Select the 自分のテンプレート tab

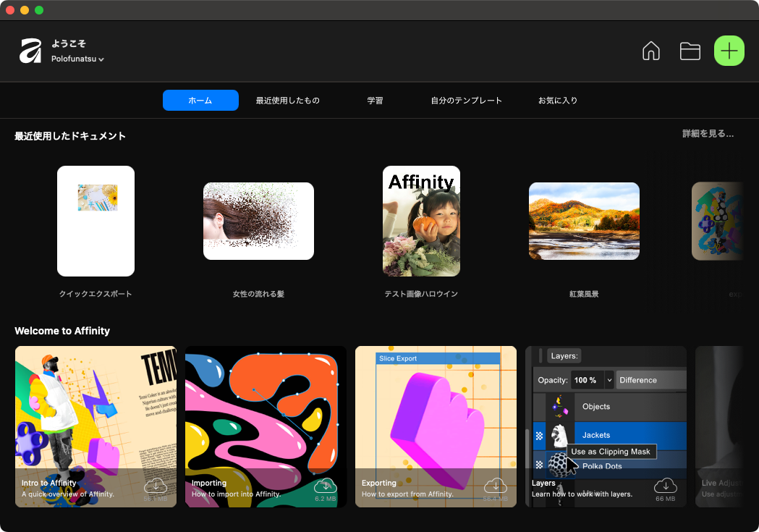[x=466, y=101]
